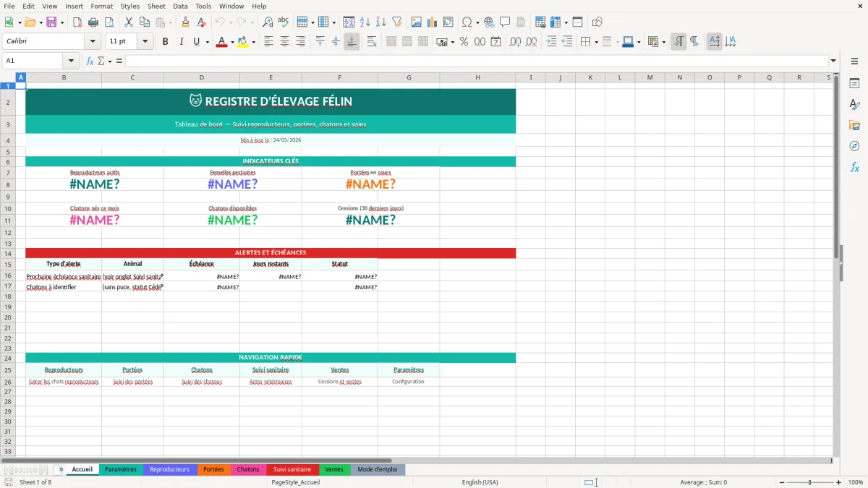Toggle Wrap Text
868x488 pixels.
click(372, 42)
